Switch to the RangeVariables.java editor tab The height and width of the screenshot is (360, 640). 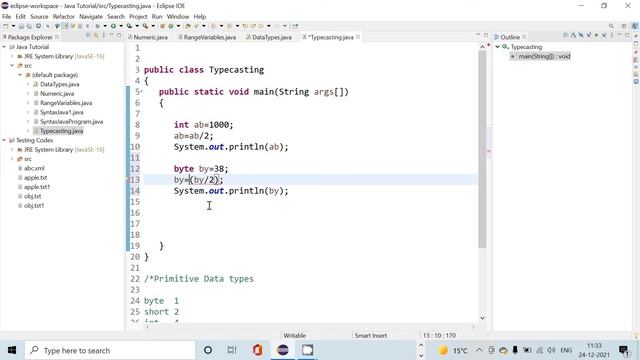pos(207,37)
